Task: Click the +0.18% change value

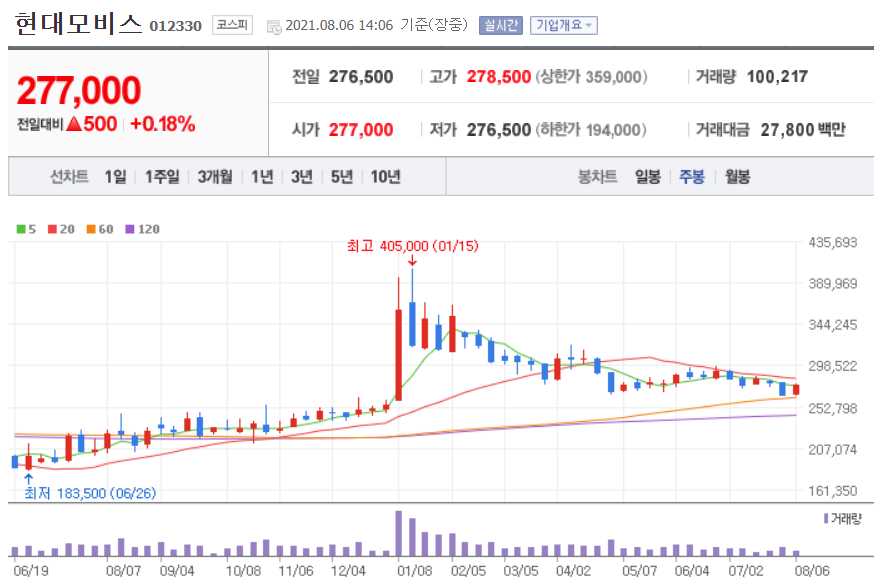Action: point(162,124)
